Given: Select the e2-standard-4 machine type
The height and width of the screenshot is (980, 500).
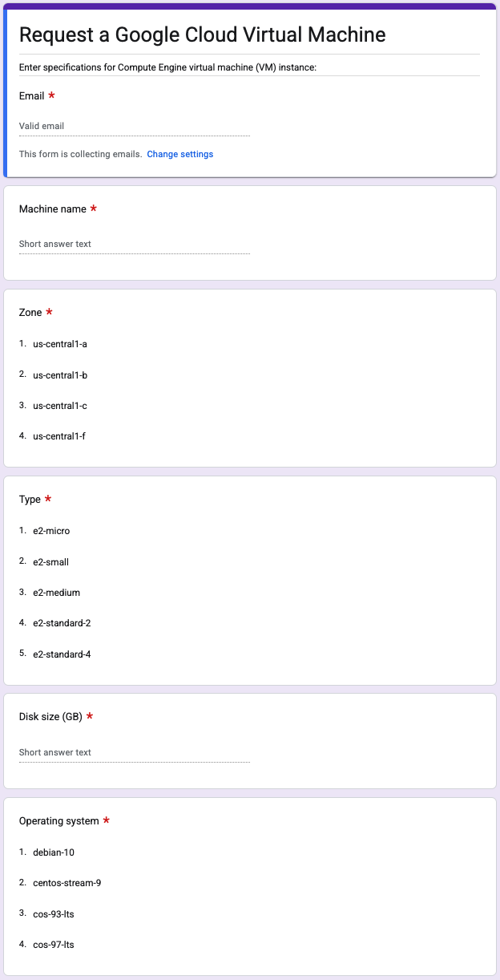Looking at the screenshot, I should (x=62, y=654).
